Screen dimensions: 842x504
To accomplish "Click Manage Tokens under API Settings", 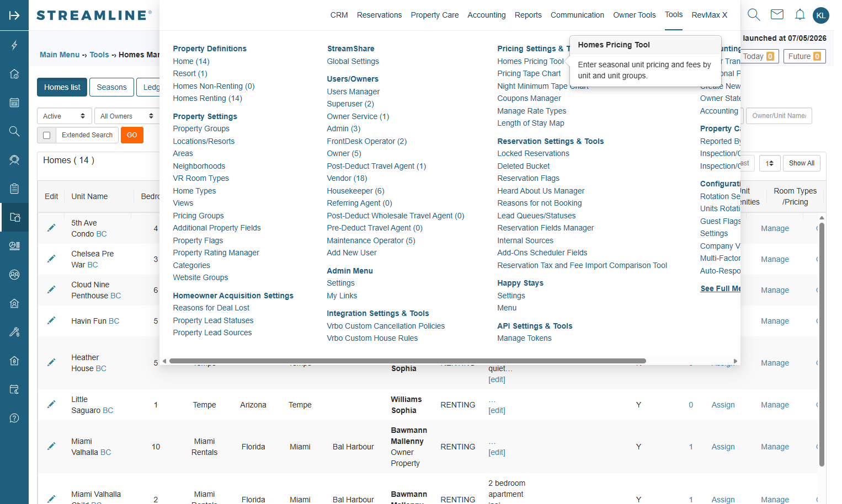I will pos(524,338).
